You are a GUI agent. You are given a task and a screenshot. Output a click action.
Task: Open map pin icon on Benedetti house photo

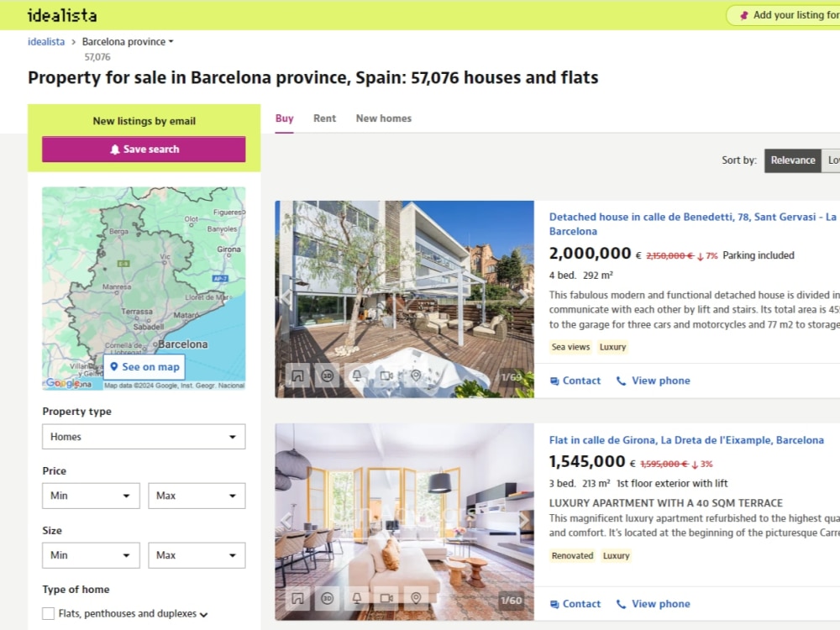click(416, 375)
